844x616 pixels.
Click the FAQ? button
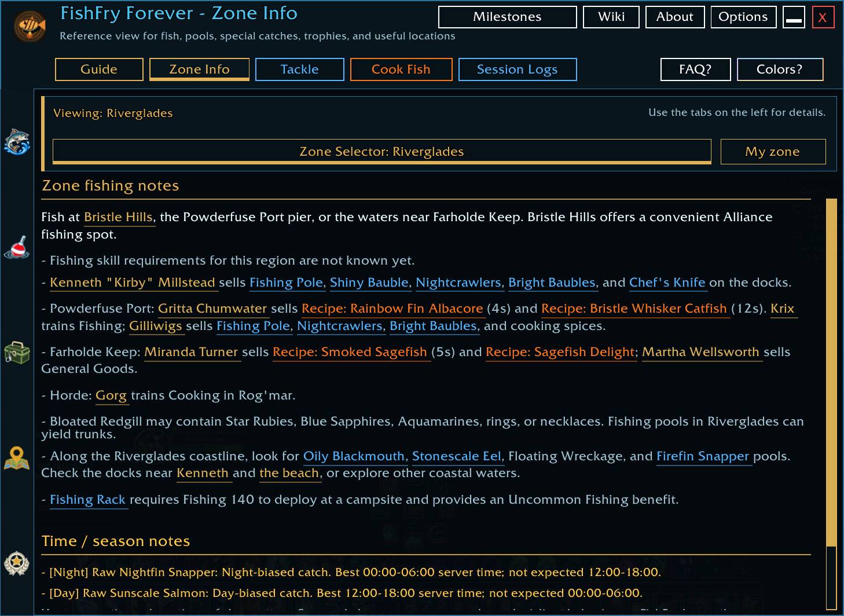(x=695, y=69)
